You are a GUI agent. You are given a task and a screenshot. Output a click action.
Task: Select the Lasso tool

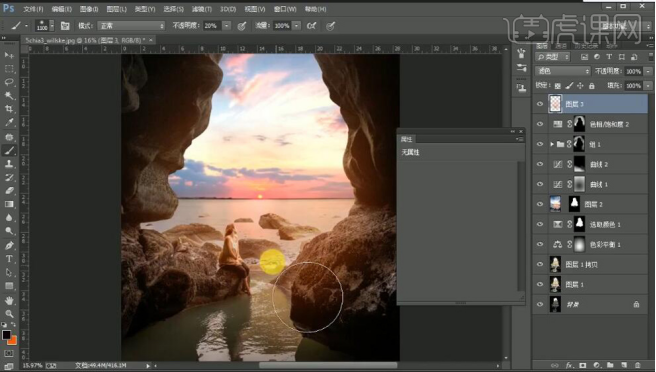[x=9, y=82]
